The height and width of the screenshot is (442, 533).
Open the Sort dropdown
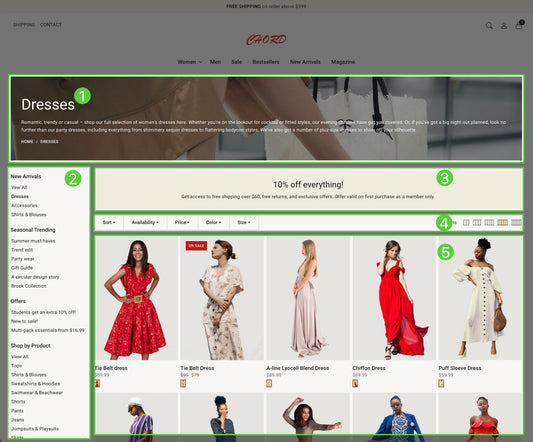tap(109, 222)
